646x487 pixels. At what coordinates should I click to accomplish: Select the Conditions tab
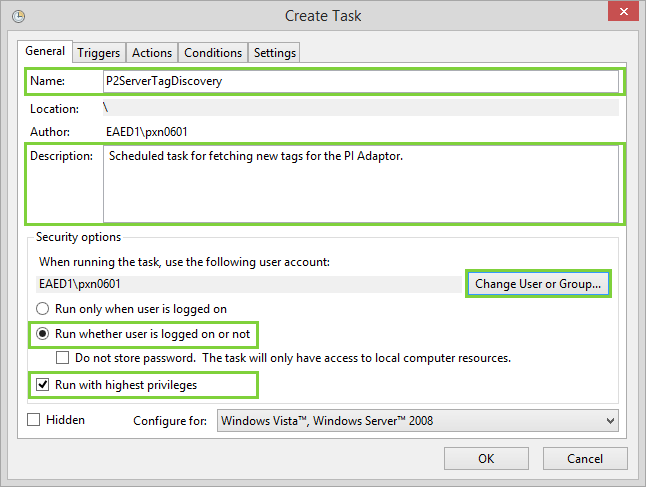(x=213, y=53)
